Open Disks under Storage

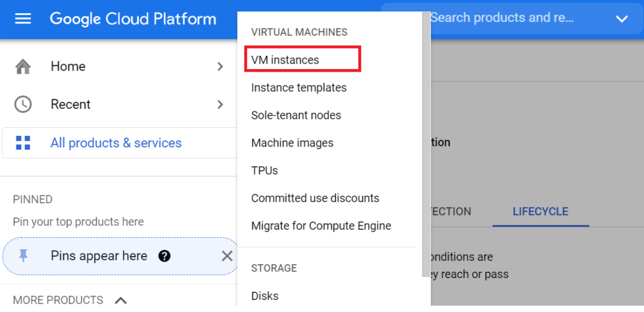(x=265, y=296)
